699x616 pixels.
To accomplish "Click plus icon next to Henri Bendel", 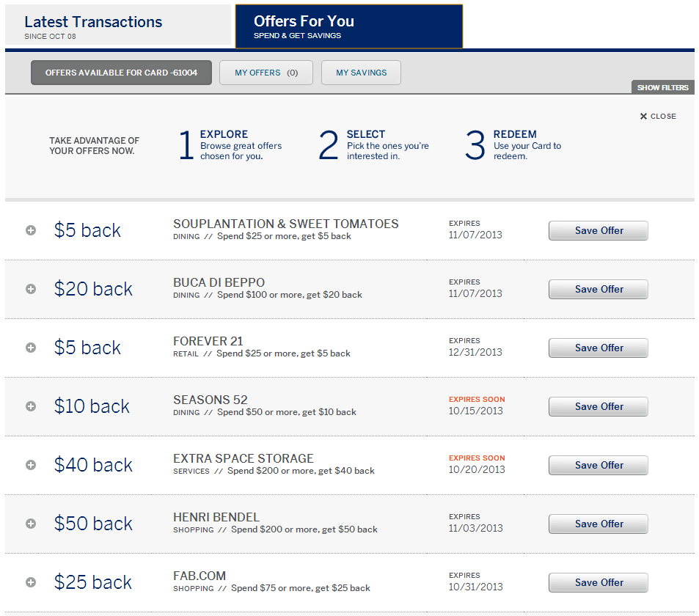I will pyautogui.click(x=31, y=524).
